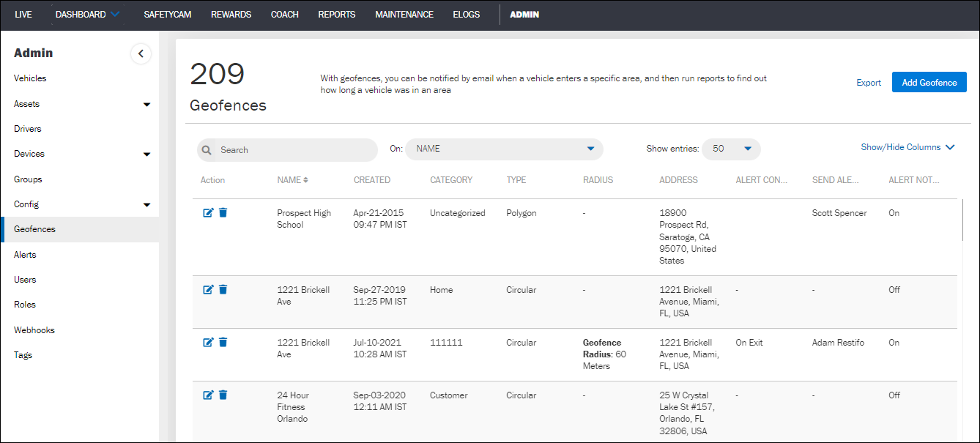Click the Export link
Viewport: 980px width, 443px height.
(x=869, y=83)
